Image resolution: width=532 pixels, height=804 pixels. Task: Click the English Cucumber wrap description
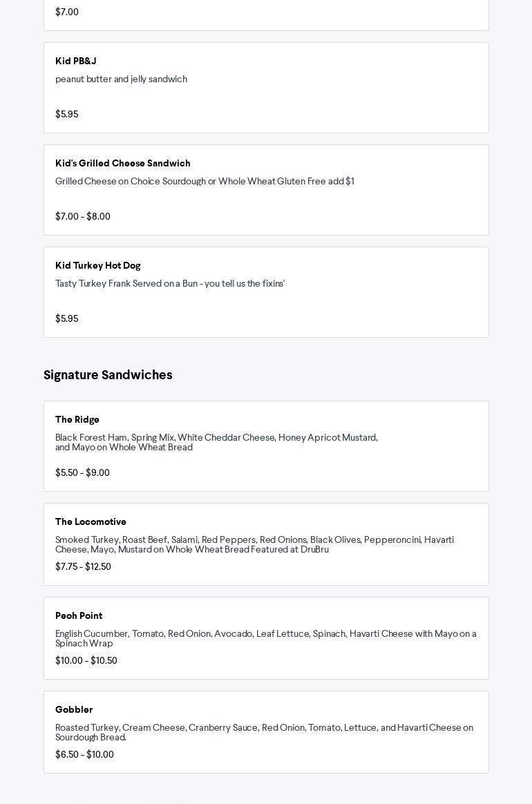click(265, 639)
